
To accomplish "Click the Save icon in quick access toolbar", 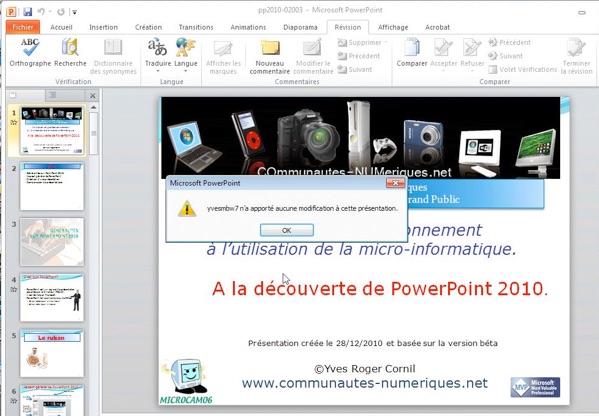I will tap(28, 11).
